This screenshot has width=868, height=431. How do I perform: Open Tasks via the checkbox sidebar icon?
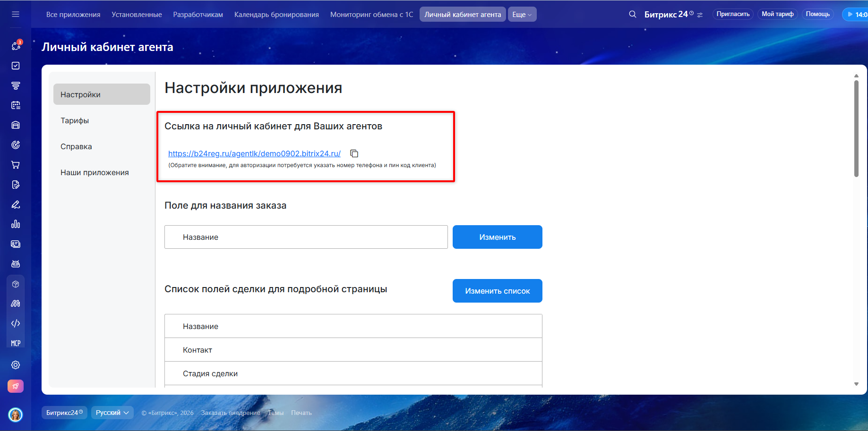pos(16,66)
